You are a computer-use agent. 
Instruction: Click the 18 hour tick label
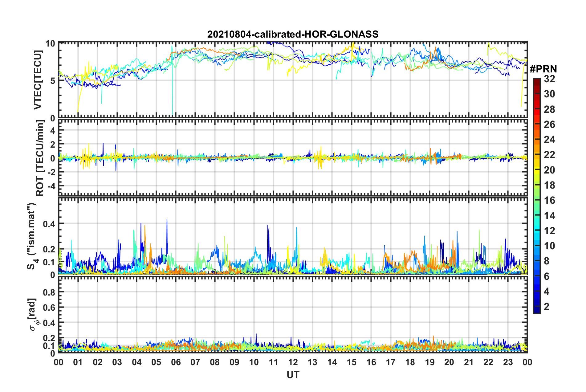click(x=410, y=362)
